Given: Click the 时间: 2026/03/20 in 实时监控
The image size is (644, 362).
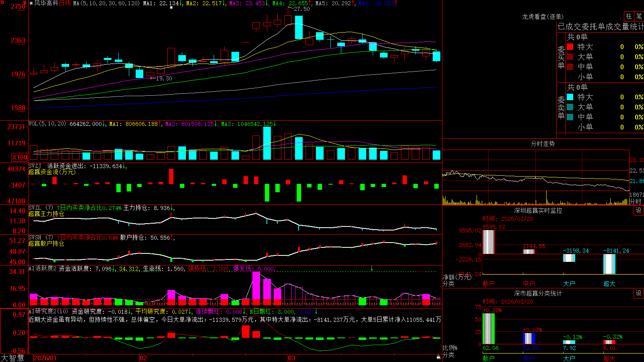Looking at the screenshot, I should click(x=508, y=219).
